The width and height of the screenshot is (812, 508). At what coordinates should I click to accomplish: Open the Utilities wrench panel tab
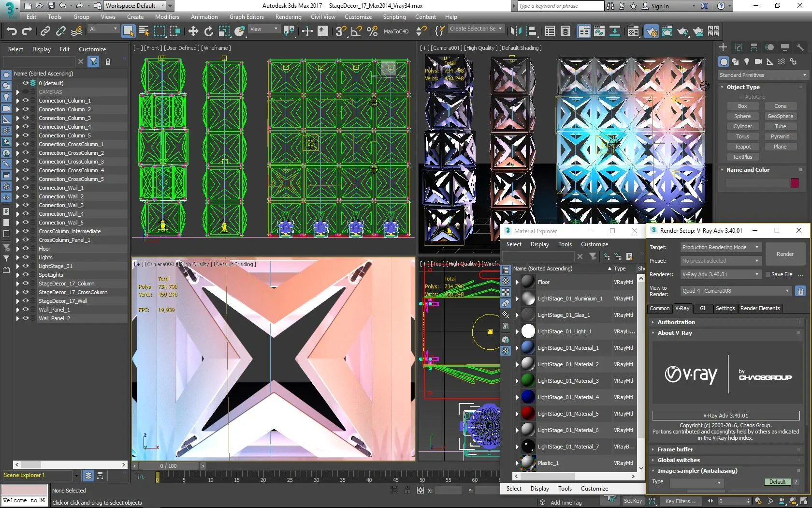coord(800,47)
